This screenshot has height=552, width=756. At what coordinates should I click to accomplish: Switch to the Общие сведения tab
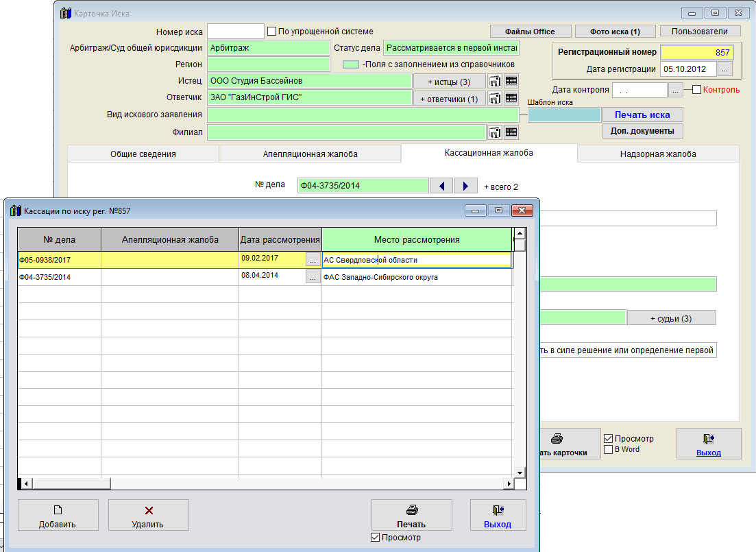pyautogui.click(x=143, y=154)
